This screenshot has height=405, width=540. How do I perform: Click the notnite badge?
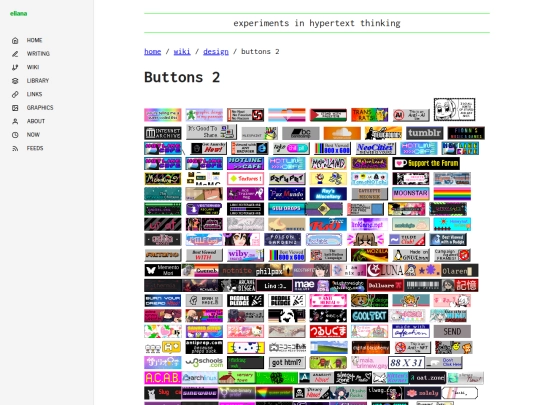coord(237,270)
